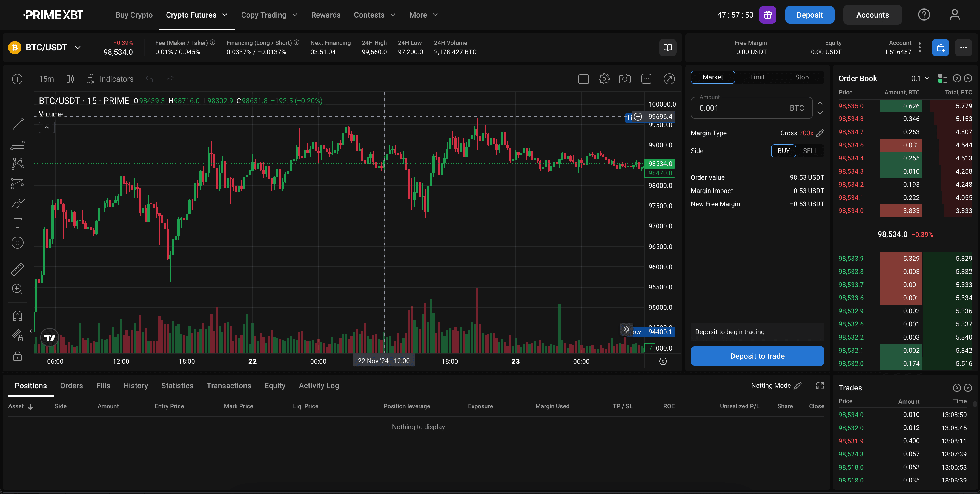Click the Deposit to trade button
The image size is (980, 494).
[x=757, y=356]
